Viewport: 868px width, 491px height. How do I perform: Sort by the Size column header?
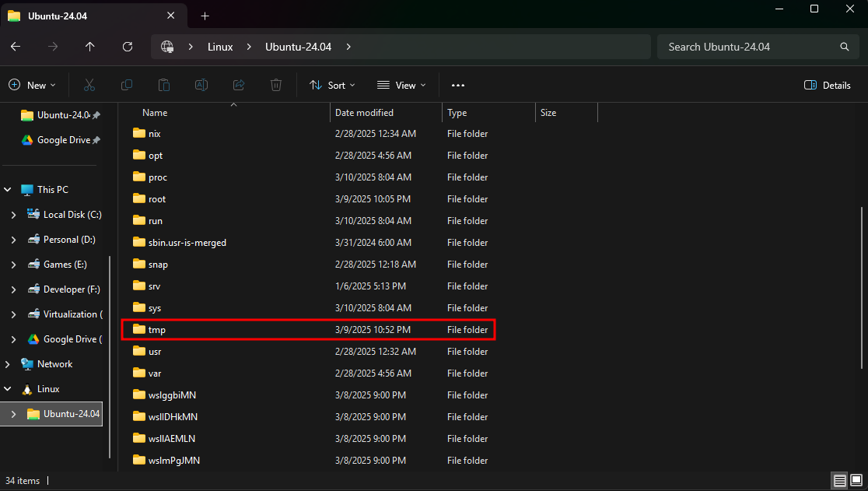567,112
